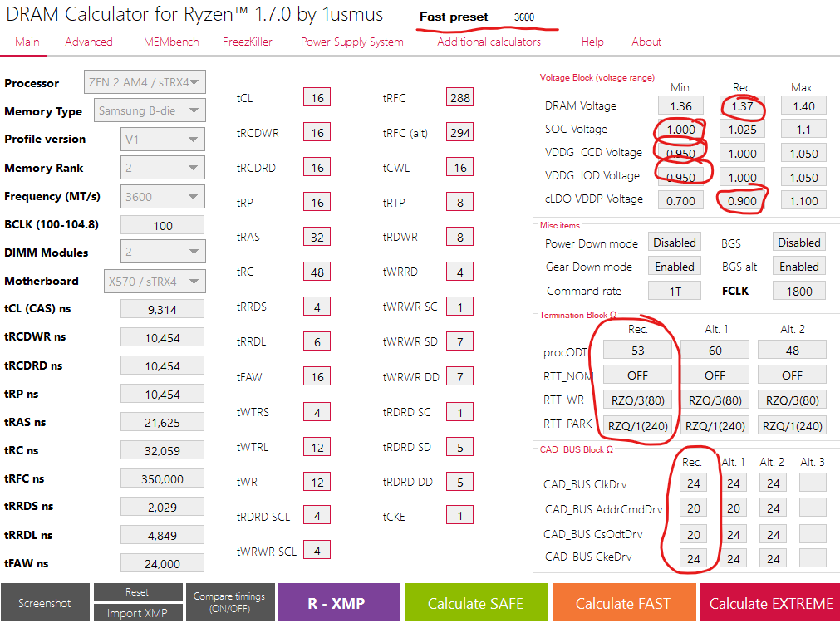
Task: Click Calculate EXTREME button
Action: [x=770, y=602]
